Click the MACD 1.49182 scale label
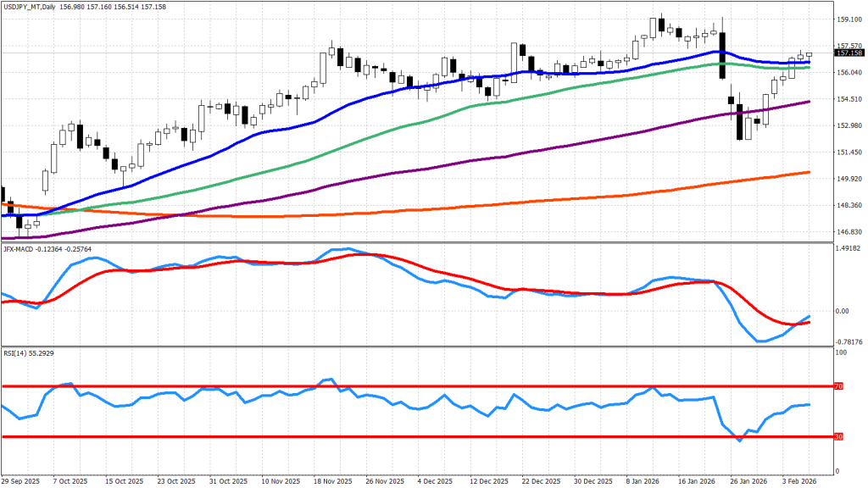Viewport: 868px width, 488px height. (x=848, y=249)
